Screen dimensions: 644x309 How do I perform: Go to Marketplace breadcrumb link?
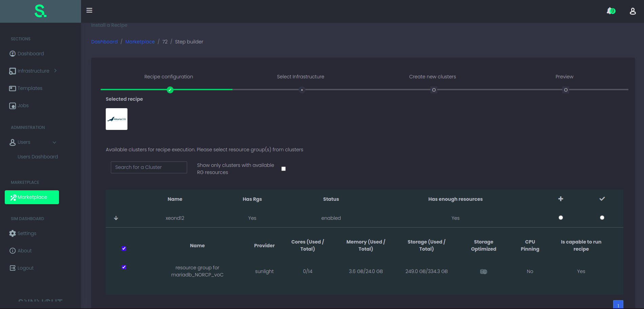tap(140, 42)
